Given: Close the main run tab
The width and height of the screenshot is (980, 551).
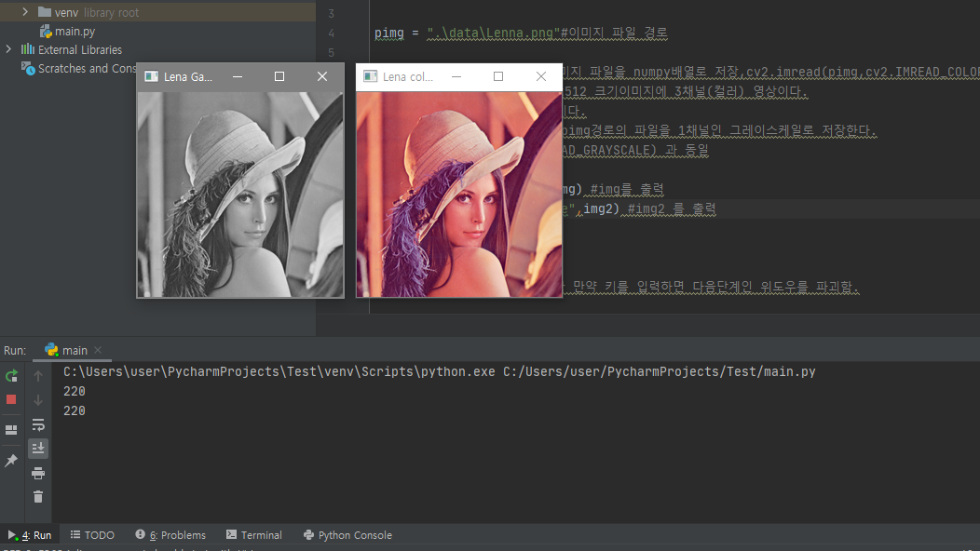Looking at the screenshot, I should pyautogui.click(x=98, y=350).
